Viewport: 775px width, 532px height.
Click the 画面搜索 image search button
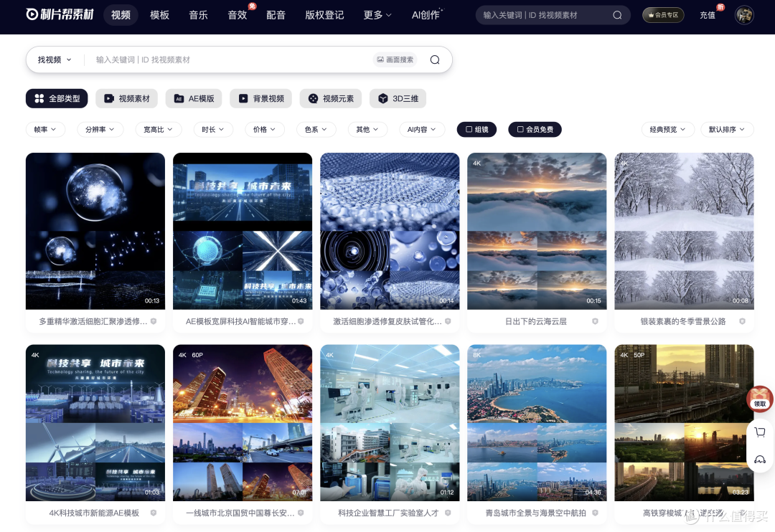pyautogui.click(x=395, y=60)
